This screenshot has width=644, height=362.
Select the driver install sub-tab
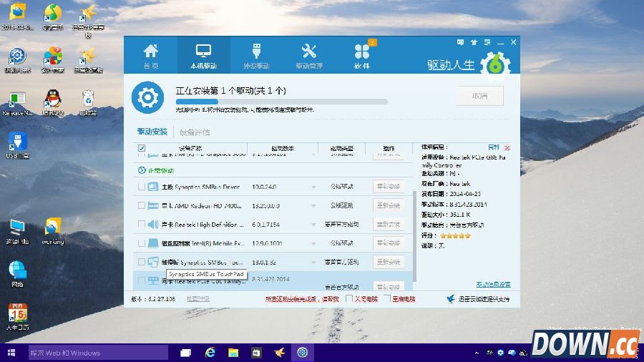tap(152, 132)
